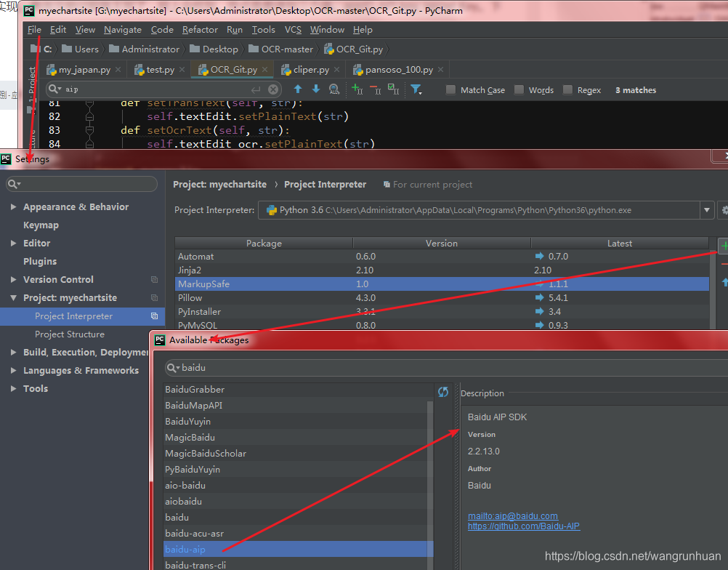Viewport: 728px width, 570px height.
Task: Expand Languages & Frameworks node
Action: (x=14, y=370)
